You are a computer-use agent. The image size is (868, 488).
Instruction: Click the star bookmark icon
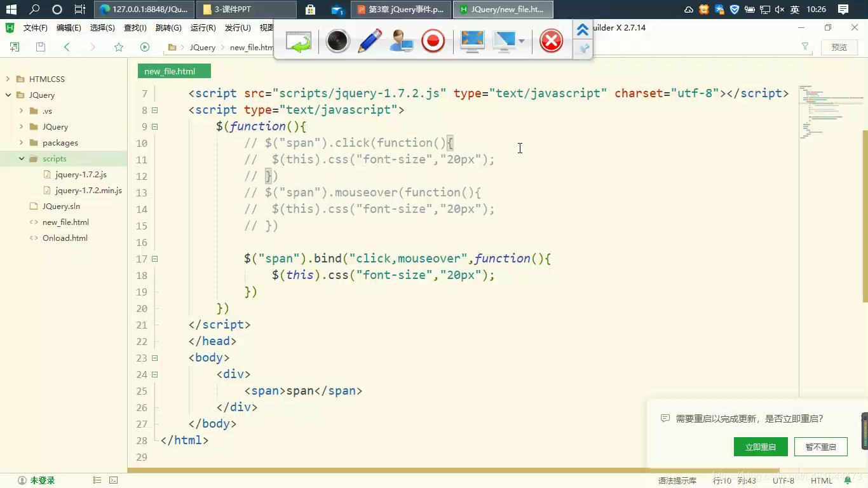click(x=119, y=47)
